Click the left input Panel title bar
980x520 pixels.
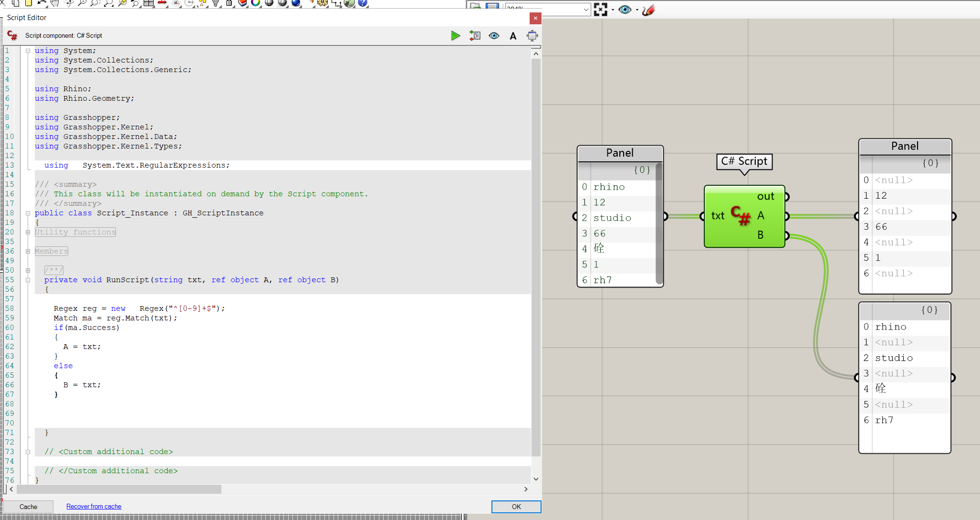620,153
